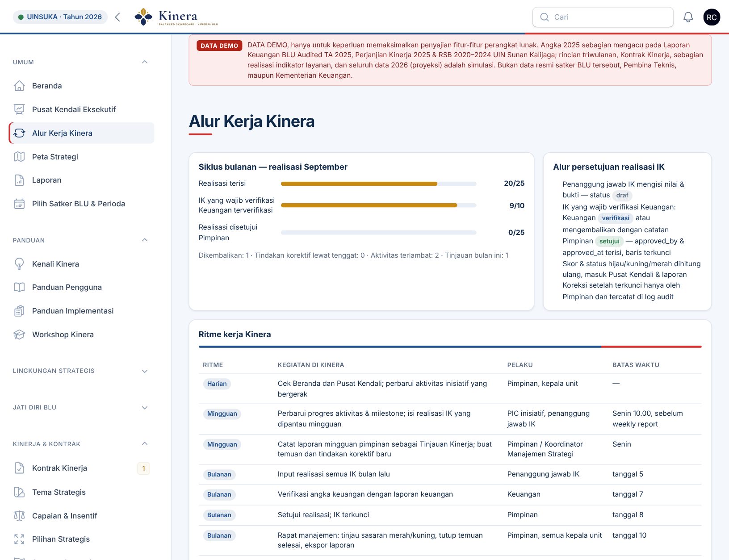Collapse the sidebar with the back chevron
729x560 pixels.
point(117,17)
